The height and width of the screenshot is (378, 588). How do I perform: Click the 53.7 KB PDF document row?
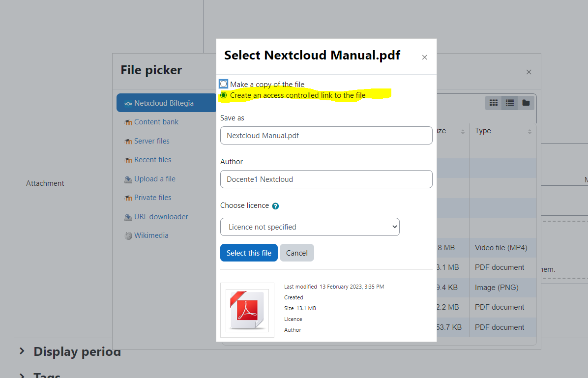(x=487, y=327)
